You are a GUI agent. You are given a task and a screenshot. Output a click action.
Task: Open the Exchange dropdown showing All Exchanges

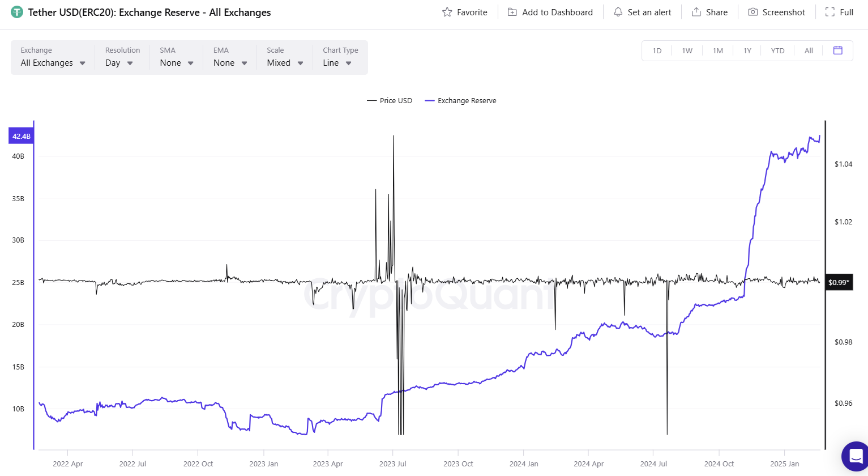(x=53, y=63)
